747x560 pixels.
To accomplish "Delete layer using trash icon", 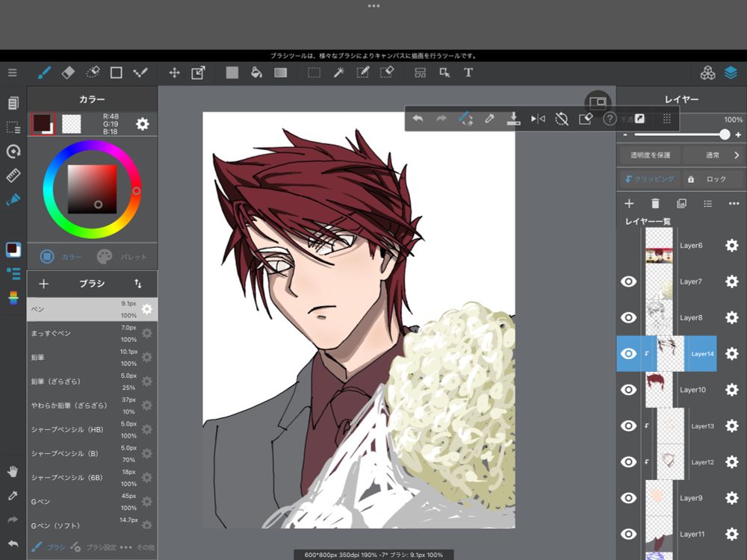I will pyautogui.click(x=655, y=203).
